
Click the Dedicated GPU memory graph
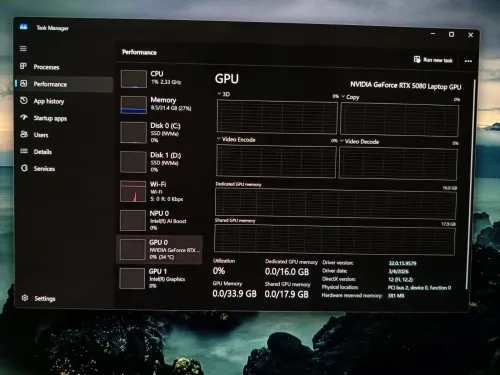[336, 204]
